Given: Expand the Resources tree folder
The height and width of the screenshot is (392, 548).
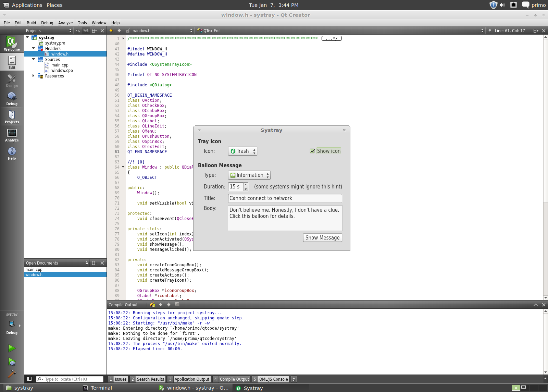Looking at the screenshot, I should click(33, 76).
